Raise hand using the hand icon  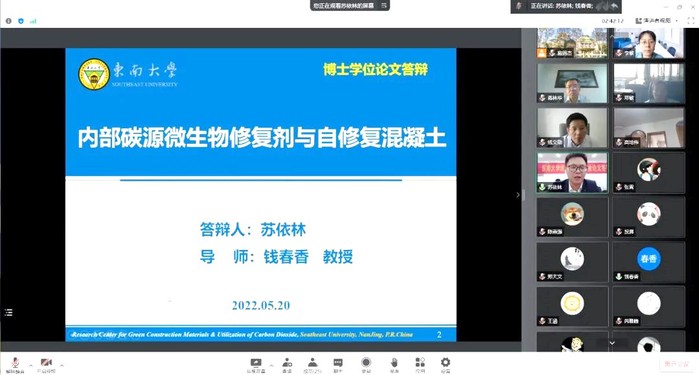tap(394, 365)
